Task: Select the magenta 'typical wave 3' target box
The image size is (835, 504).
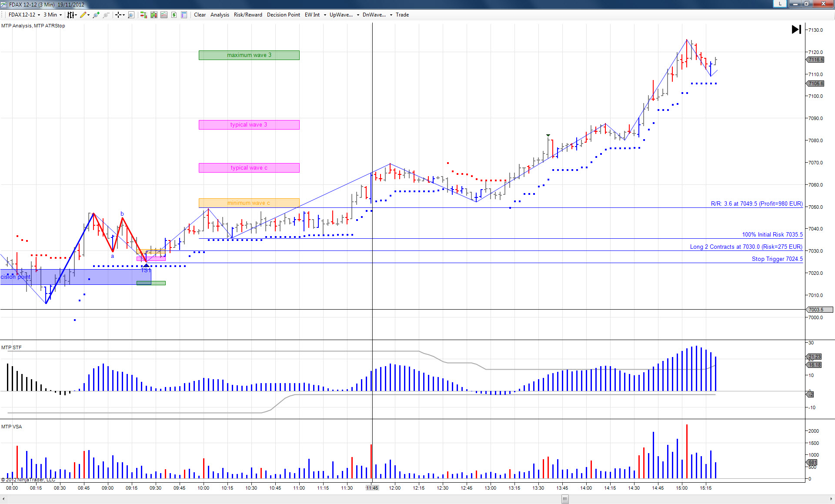Action: tap(249, 125)
